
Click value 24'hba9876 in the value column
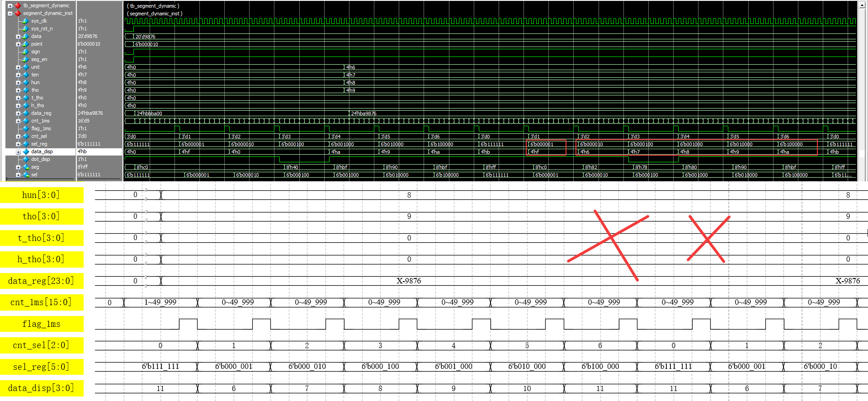[x=90, y=113]
